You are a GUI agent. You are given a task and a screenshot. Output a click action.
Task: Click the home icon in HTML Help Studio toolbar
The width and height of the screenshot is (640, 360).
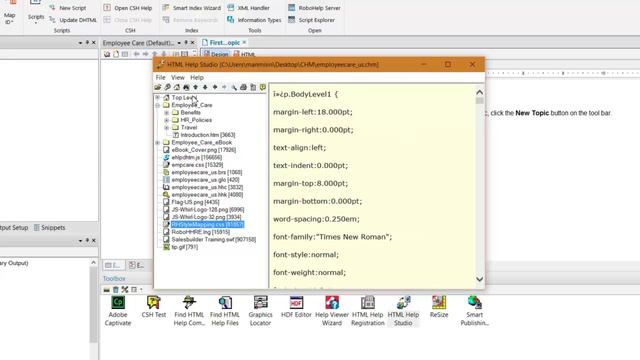tap(177, 87)
